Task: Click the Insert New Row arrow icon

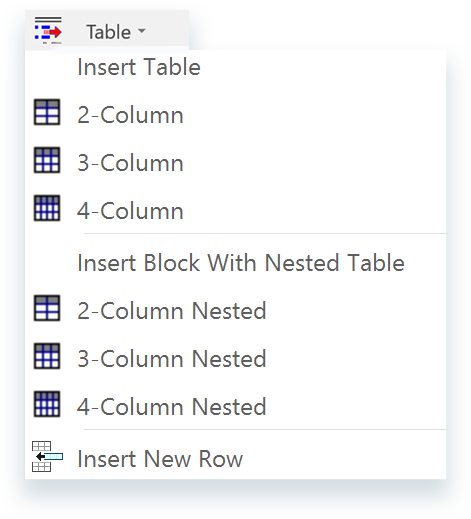Action: tap(47, 456)
